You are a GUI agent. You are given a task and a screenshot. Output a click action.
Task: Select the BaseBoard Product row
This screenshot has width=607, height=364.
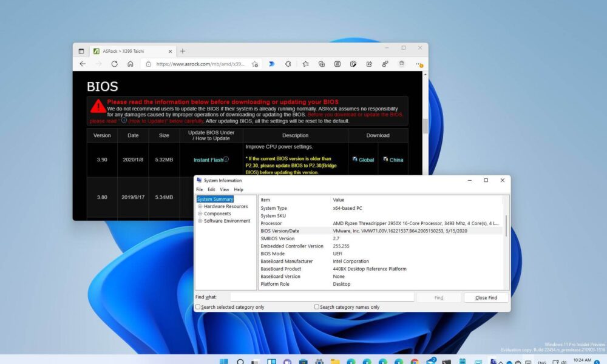(x=381, y=269)
